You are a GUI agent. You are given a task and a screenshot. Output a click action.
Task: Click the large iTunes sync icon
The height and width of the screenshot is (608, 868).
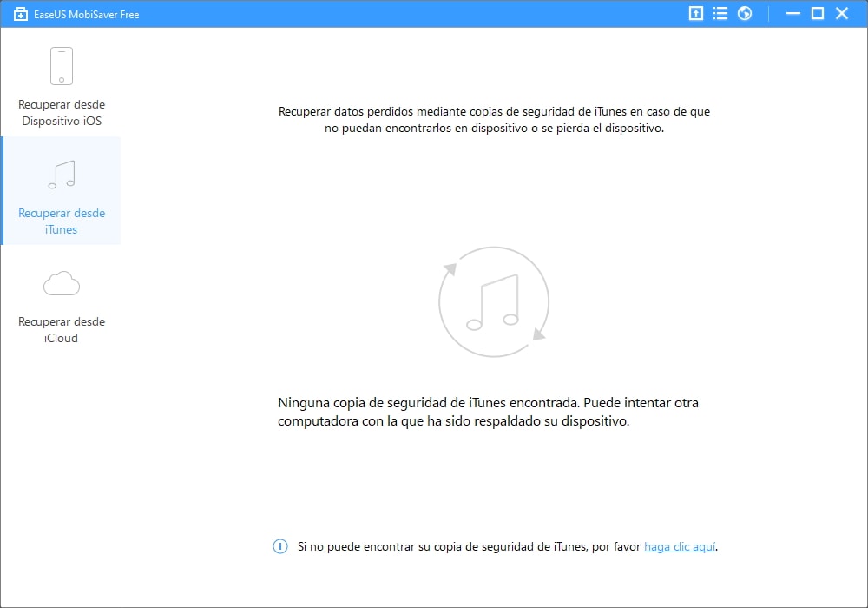[494, 301]
